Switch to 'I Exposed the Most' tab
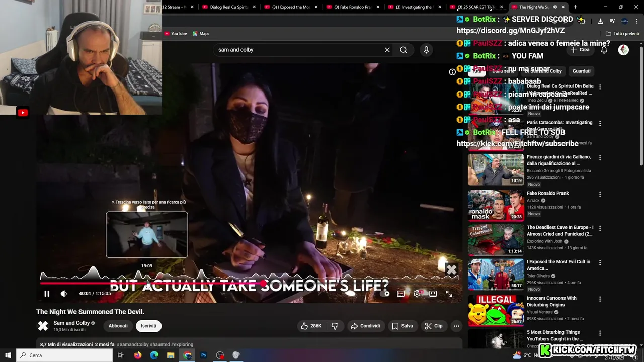Image resolution: width=644 pixels, height=362 pixels. [x=291, y=7]
